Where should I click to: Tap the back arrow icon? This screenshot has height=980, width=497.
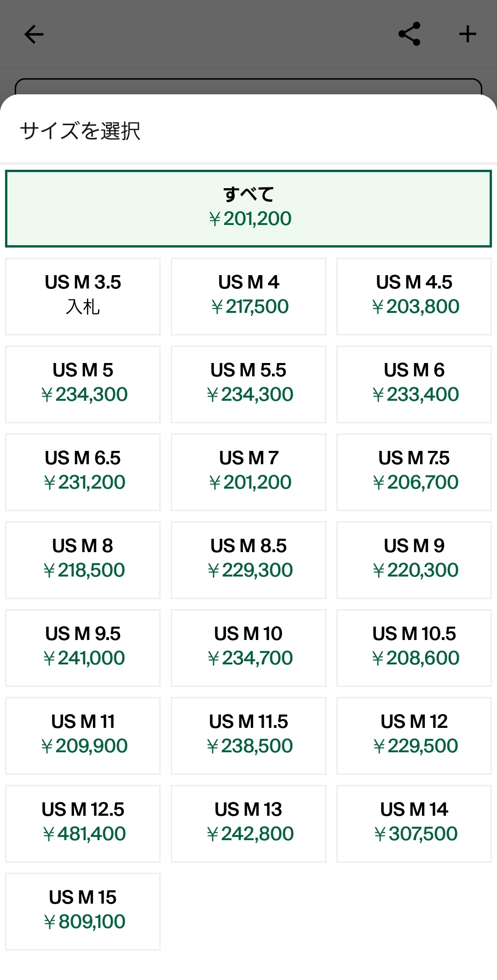point(34,34)
